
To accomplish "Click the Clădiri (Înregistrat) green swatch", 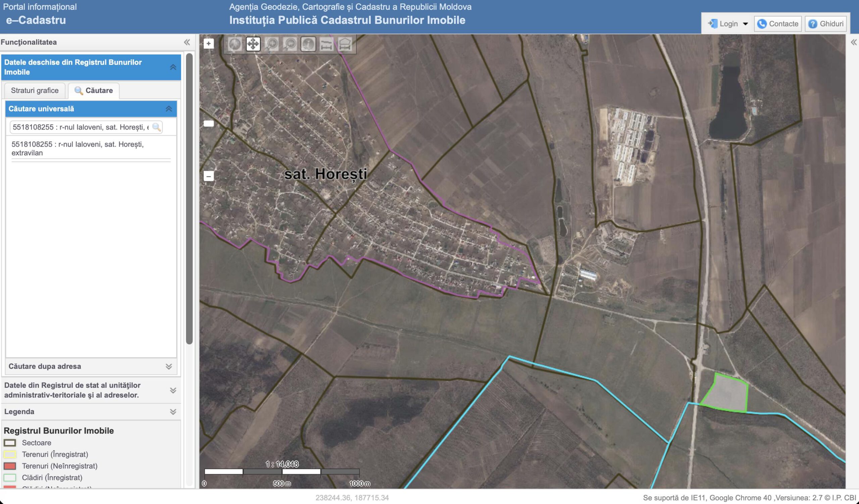I will [10, 477].
